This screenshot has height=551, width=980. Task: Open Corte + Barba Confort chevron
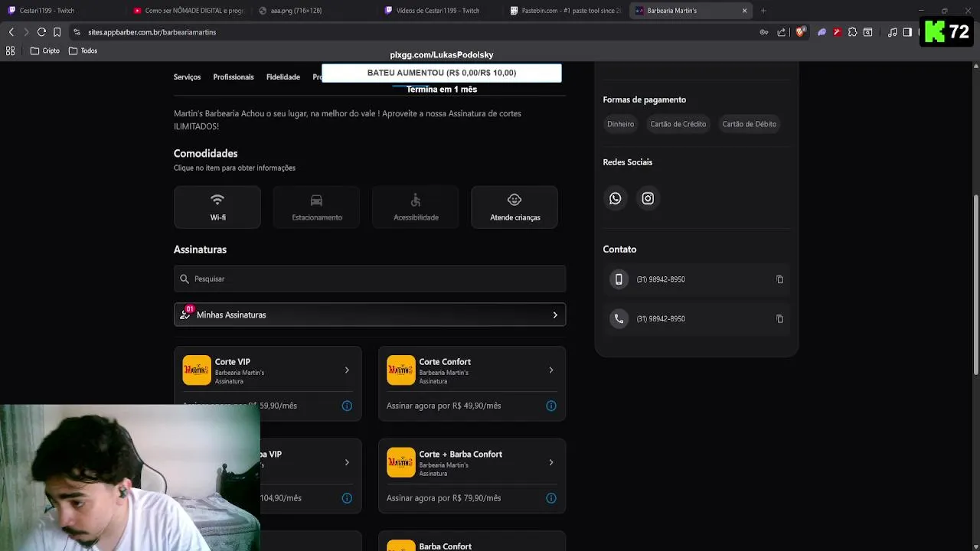[550, 462]
